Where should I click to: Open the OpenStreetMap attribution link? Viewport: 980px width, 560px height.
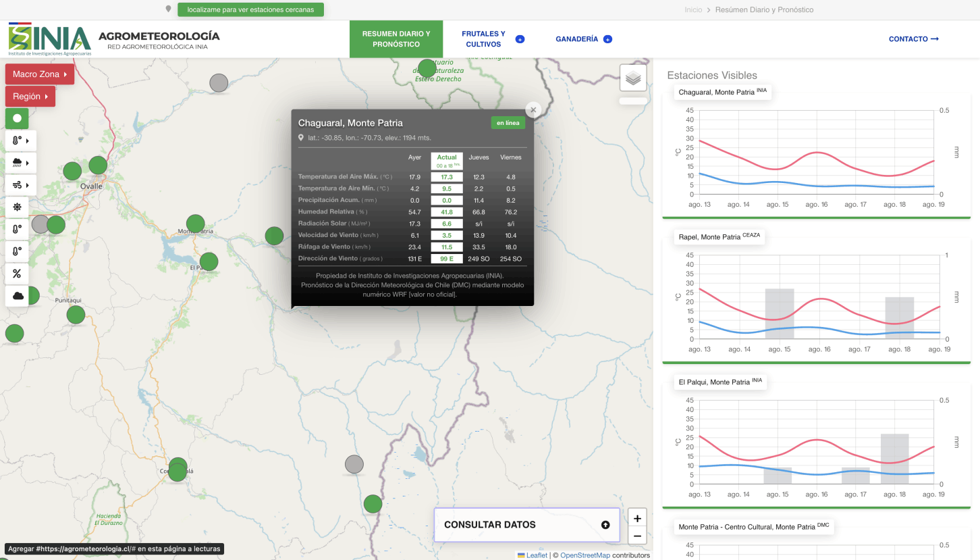tap(584, 555)
